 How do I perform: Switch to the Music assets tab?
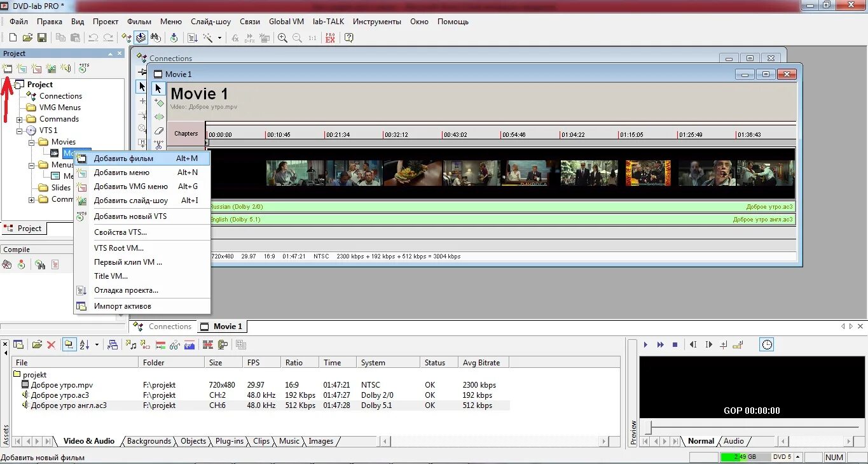tap(289, 441)
